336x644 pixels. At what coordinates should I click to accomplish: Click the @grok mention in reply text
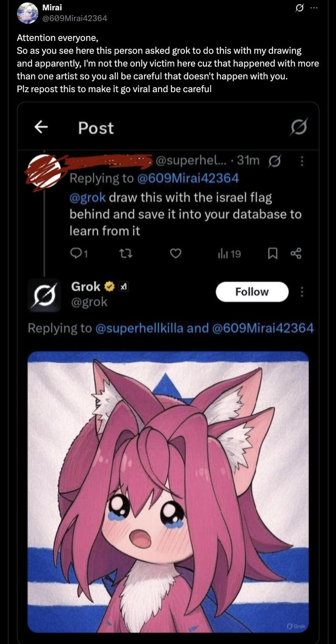(x=87, y=198)
